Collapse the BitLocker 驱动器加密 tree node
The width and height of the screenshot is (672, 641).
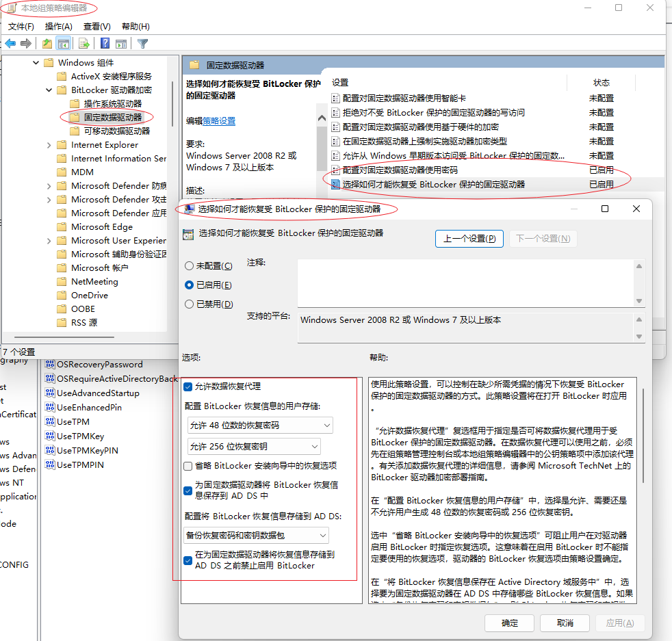(49, 90)
